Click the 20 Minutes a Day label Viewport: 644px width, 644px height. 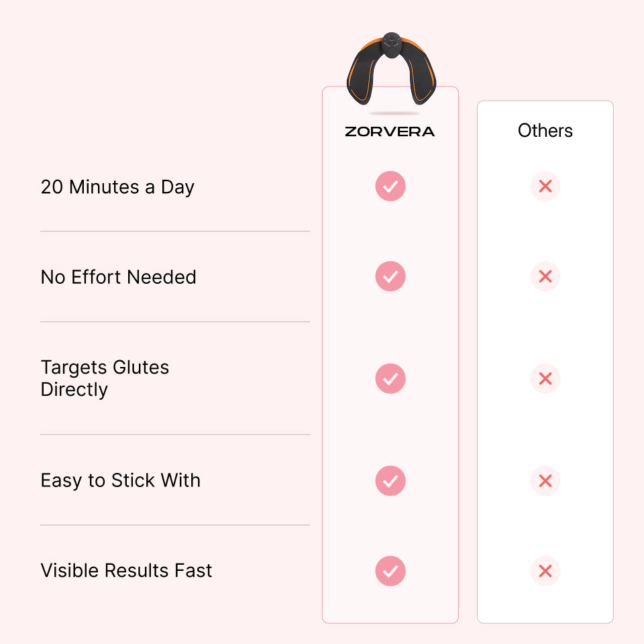pos(117,187)
